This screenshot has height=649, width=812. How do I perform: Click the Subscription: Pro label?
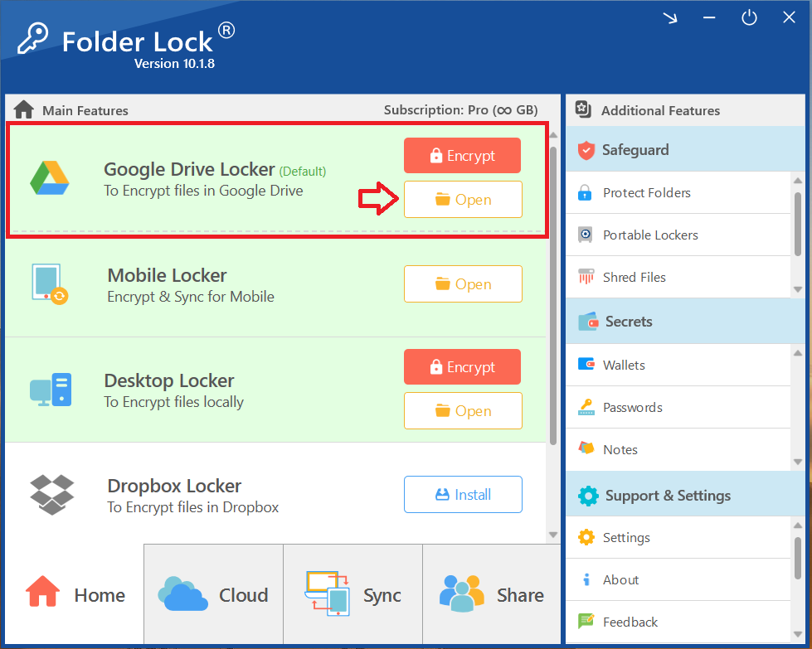pyautogui.click(x=460, y=109)
